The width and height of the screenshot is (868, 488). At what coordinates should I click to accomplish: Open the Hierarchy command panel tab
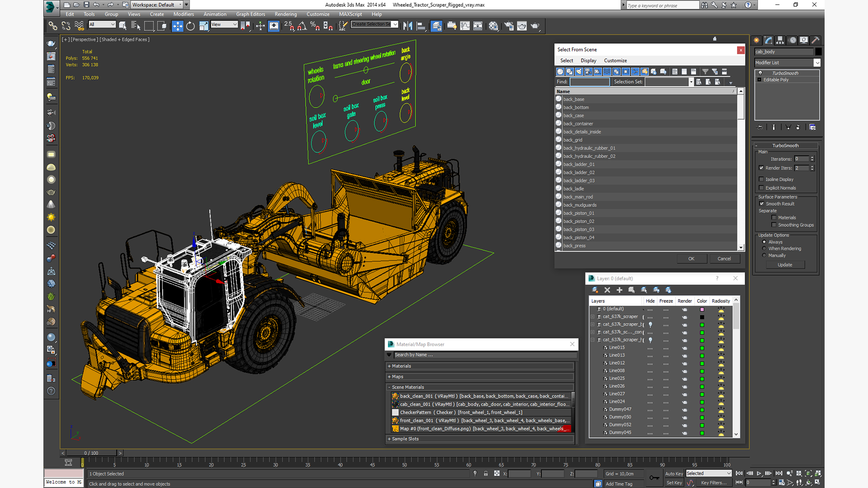pyautogui.click(x=780, y=40)
